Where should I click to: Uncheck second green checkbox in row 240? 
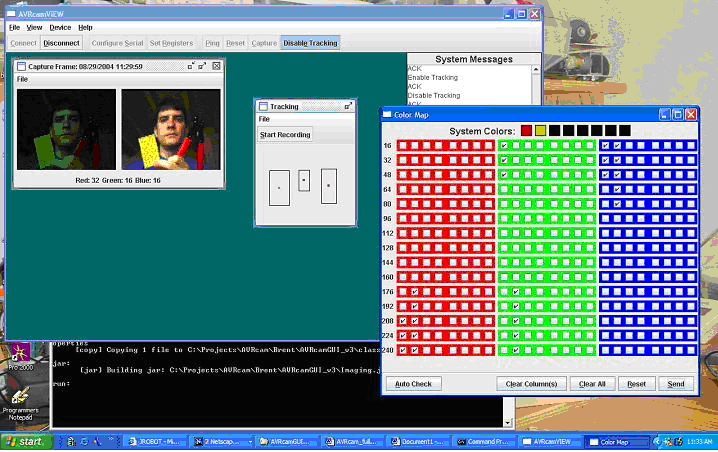tap(516, 350)
